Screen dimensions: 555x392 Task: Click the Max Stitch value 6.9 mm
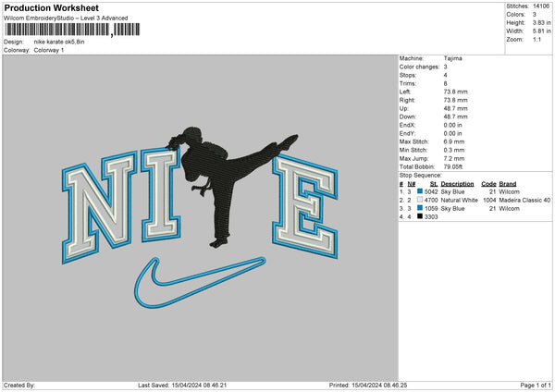pos(454,141)
